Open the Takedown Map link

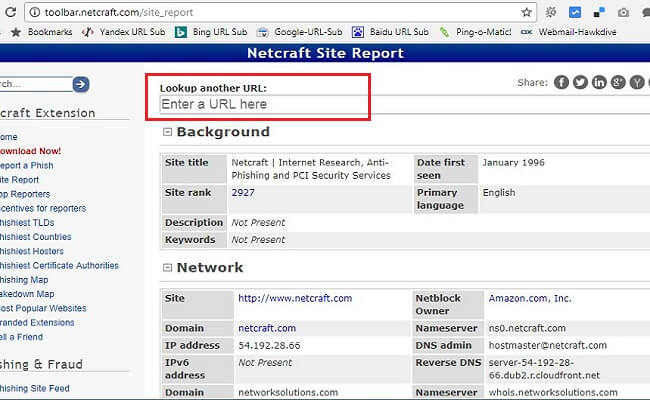point(27,294)
